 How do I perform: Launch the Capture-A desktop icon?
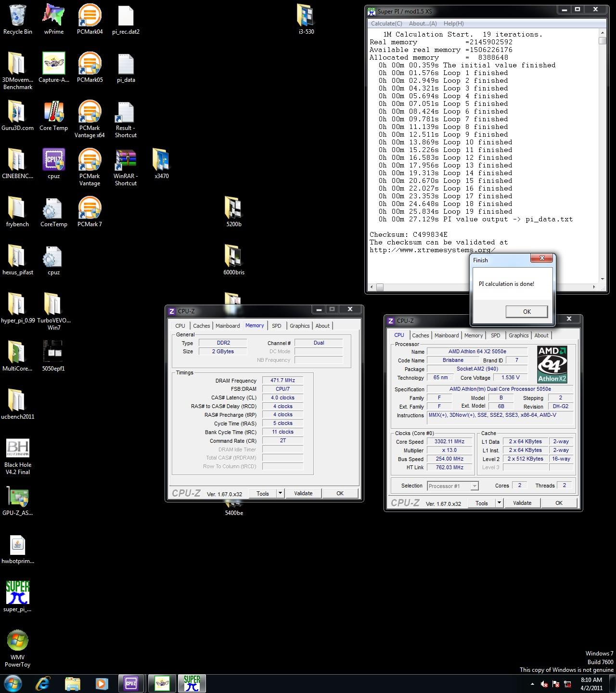(53, 67)
